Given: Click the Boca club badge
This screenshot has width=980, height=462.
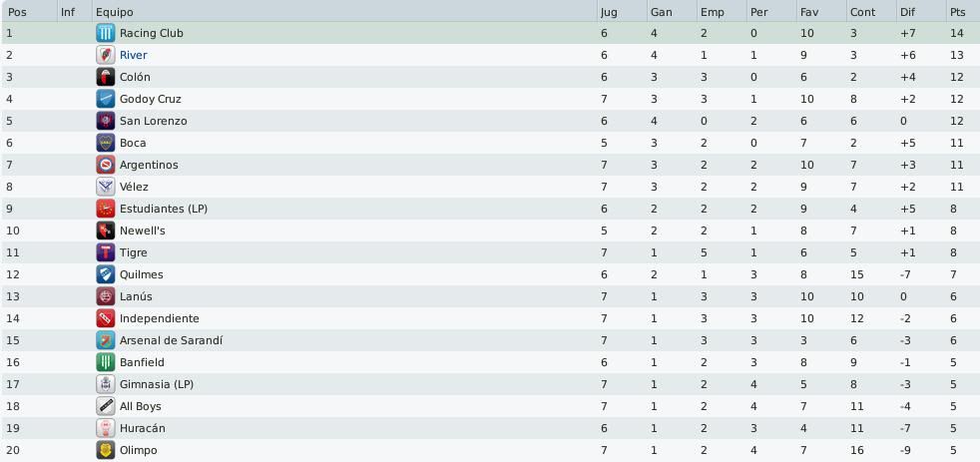Looking at the screenshot, I should pos(106,143).
